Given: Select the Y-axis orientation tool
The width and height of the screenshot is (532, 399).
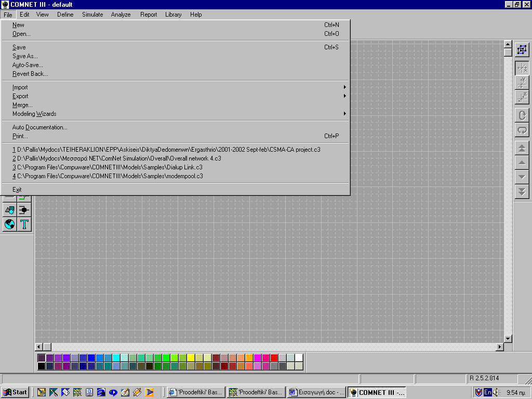Looking at the screenshot, I should point(522,83).
